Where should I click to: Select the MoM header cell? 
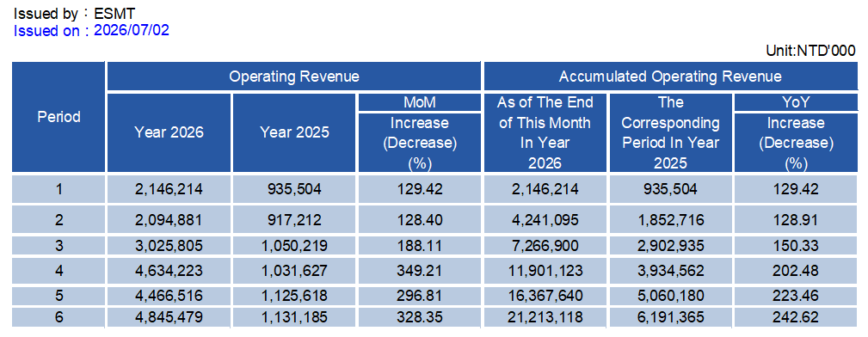click(x=420, y=102)
